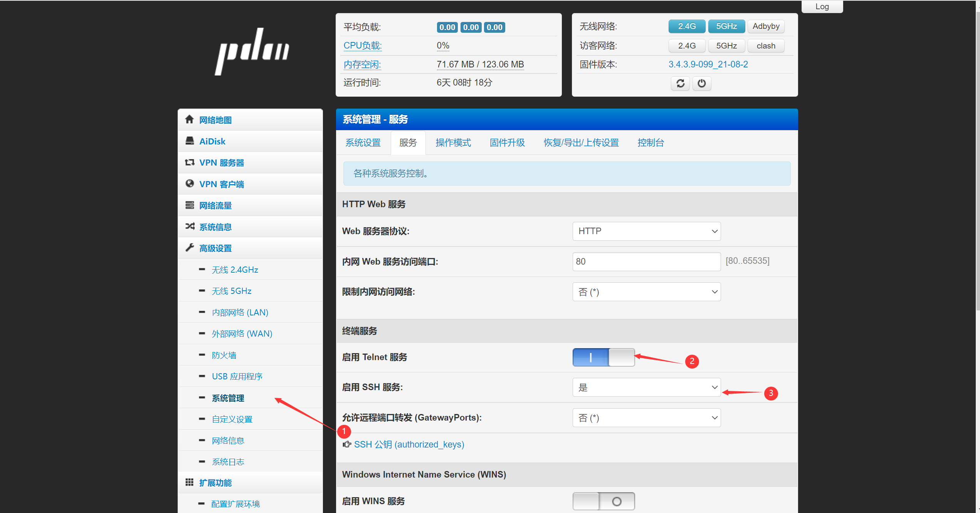The image size is (980, 513).
Task: Click the power icon button
Action: coord(701,83)
